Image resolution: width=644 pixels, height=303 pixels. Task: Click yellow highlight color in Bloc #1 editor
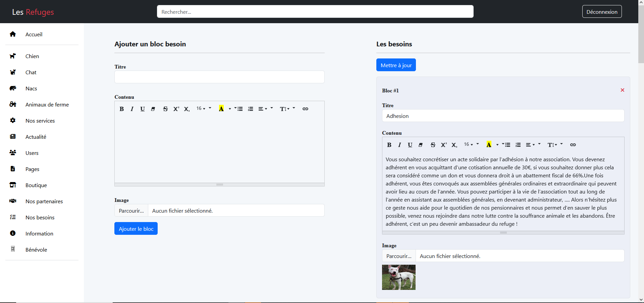pos(489,145)
